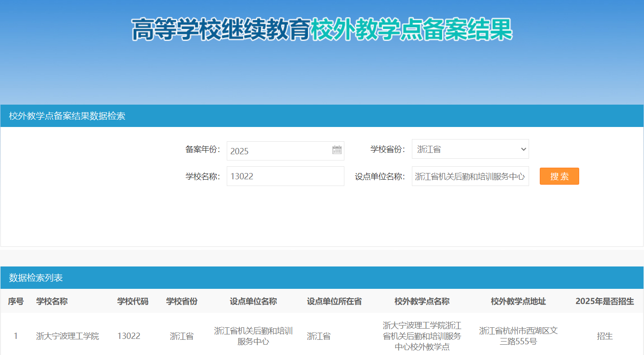Open the 学校省份 dropdown showing 浙江省
Image resolution: width=644 pixels, height=355 pixels.
coord(470,149)
